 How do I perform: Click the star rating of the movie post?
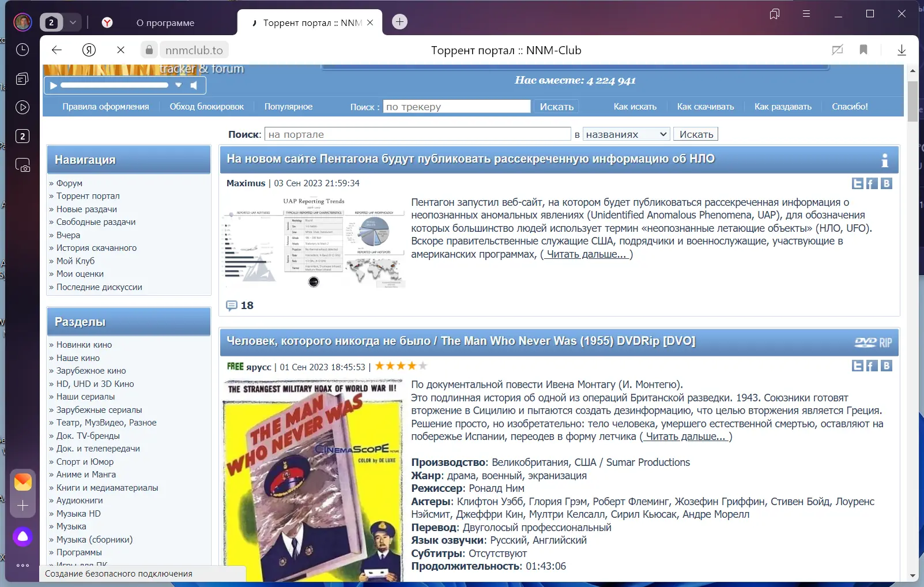401,366
